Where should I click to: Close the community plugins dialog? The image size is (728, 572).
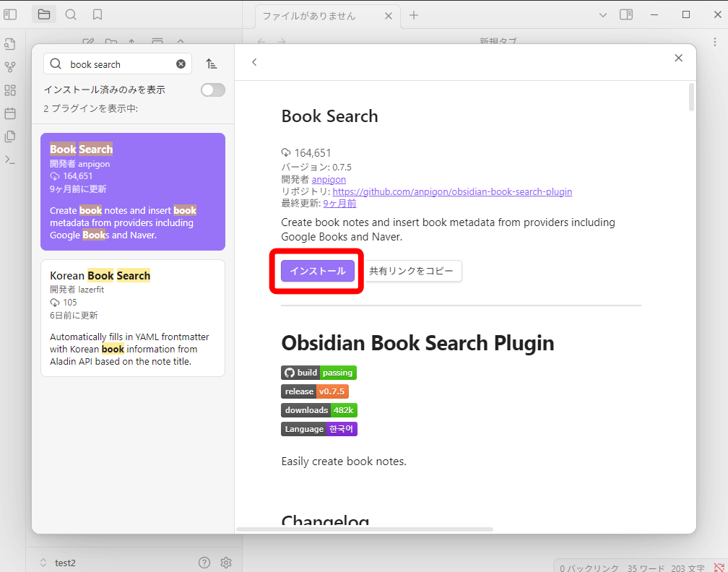(x=678, y=58)
